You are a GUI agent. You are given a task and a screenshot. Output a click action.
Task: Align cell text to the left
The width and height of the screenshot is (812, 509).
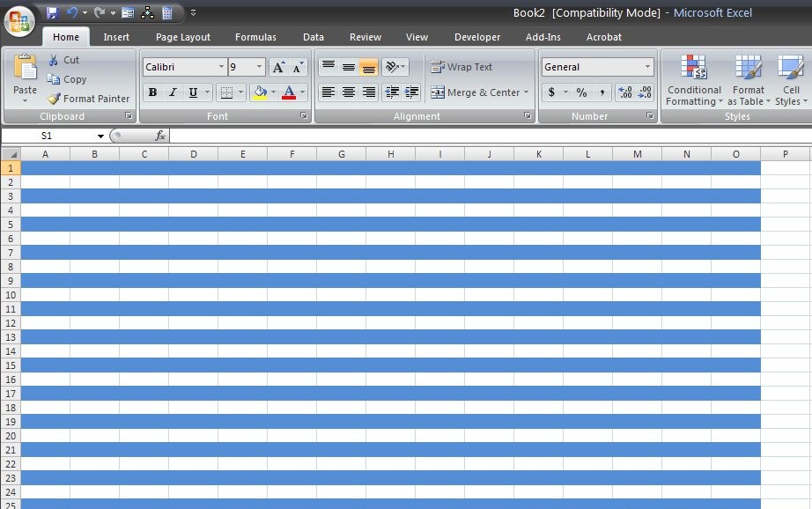[328, 92]
